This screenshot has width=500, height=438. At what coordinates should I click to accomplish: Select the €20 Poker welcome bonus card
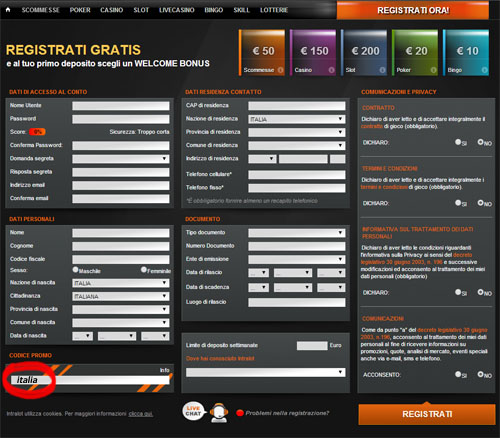tap(415, 53)
